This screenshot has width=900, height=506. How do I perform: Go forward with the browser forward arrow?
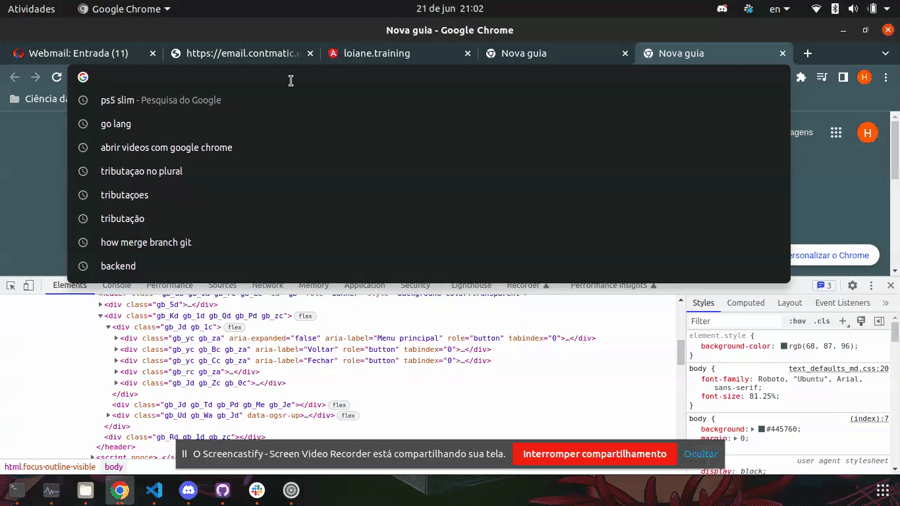tap(36, 77)
